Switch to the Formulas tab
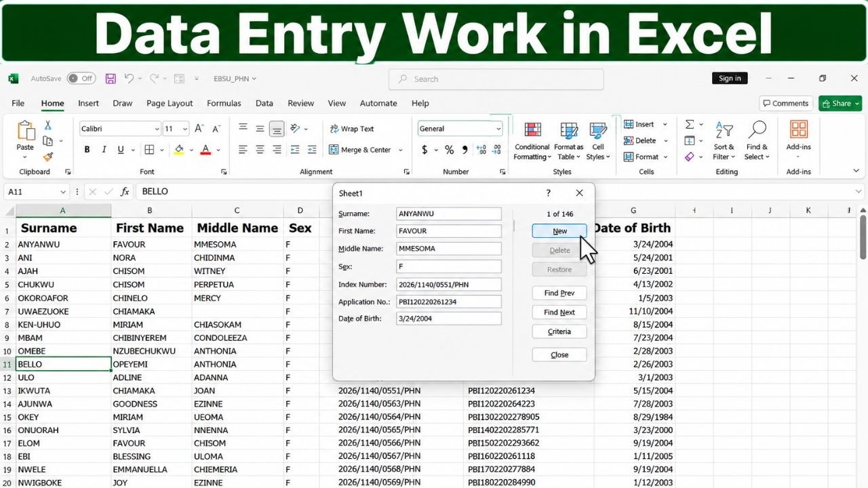This screenshot has width=868, height=488. [224, 103]
